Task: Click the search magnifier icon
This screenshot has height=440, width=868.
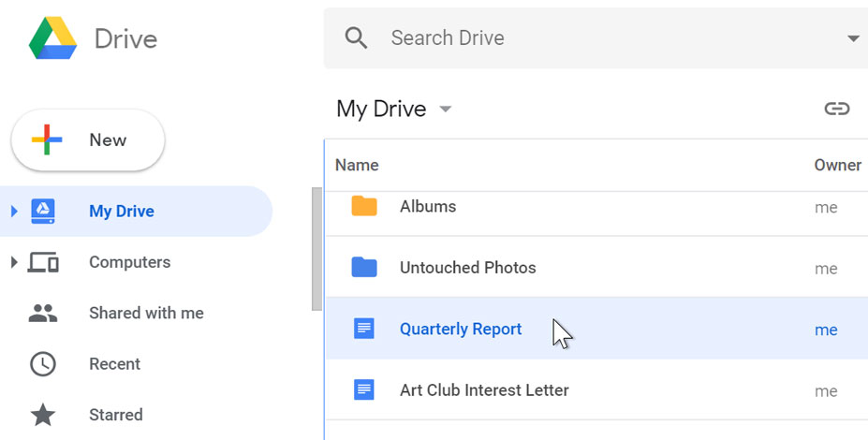Action: click(356, 38)
